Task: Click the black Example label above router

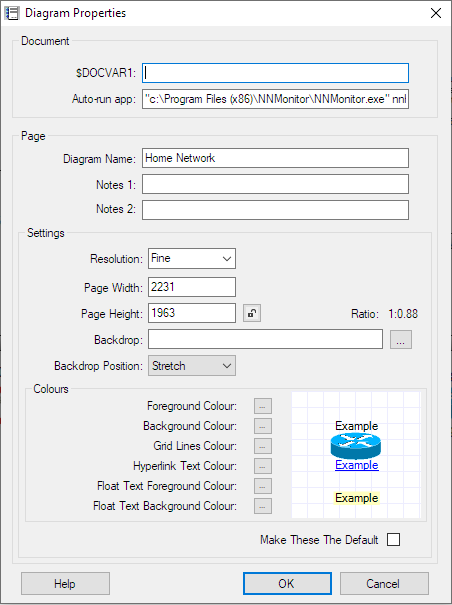Action: click(357, 426)
